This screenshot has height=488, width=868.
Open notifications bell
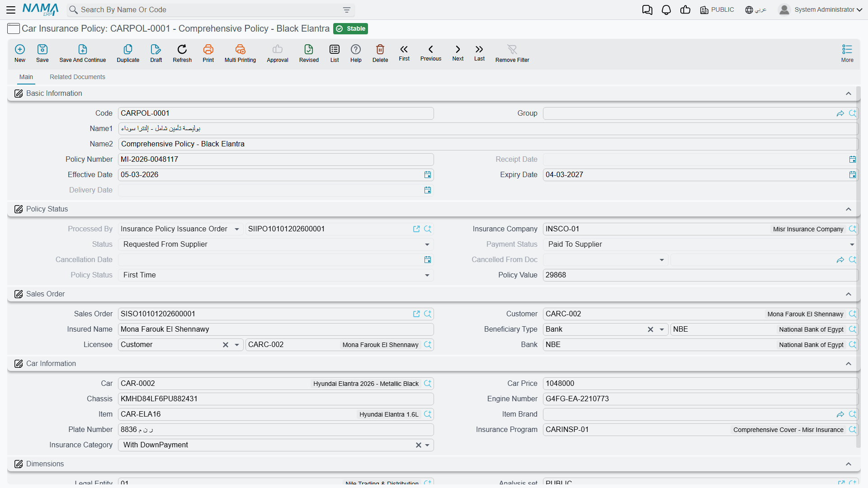pyautogui.click(x=666, y=10)
